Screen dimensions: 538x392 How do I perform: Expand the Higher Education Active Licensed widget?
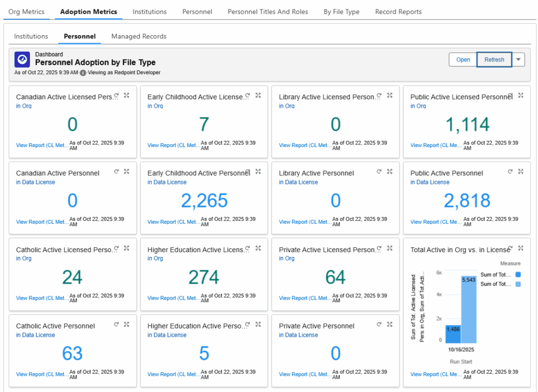coord(258,248)
